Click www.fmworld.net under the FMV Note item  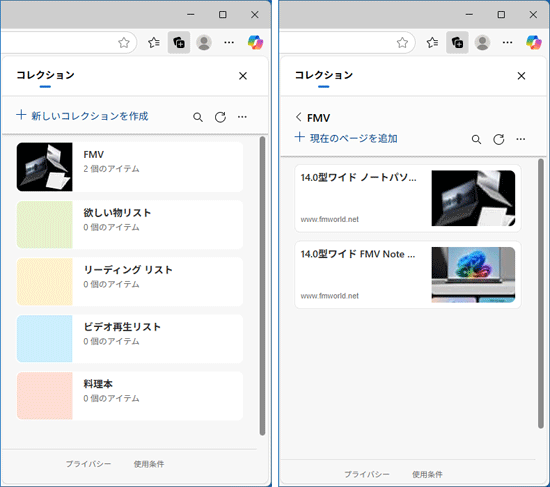coord(329,296)
